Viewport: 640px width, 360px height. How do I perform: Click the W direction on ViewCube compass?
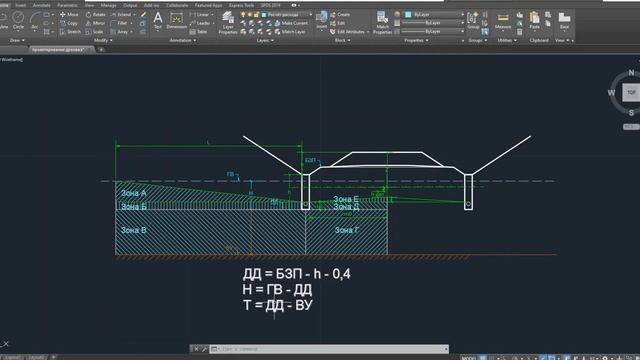[611, 93]
